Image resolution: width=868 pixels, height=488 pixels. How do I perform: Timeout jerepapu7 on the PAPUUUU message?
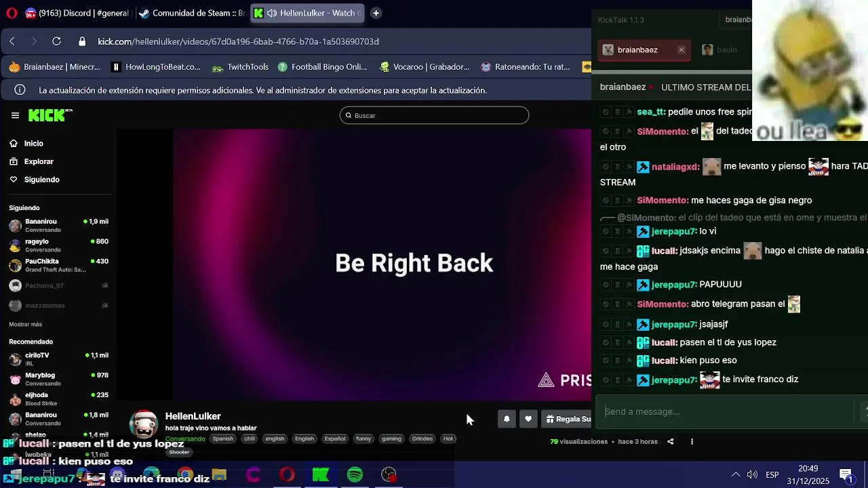[618, 285]
